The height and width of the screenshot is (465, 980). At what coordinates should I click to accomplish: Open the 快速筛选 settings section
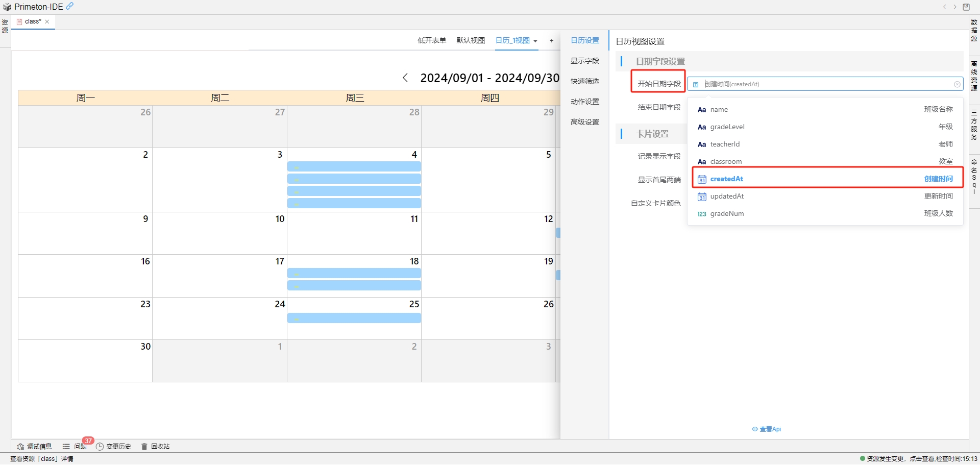[x=585, y=81]
